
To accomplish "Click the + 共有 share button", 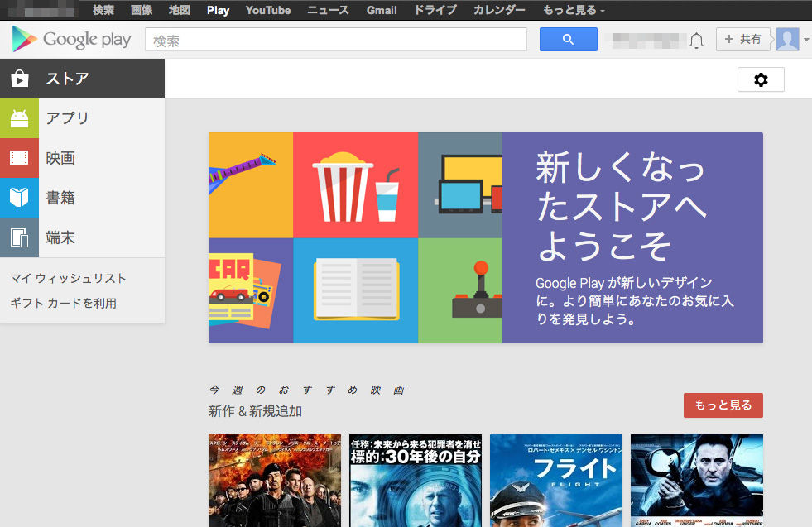I will click(742, 40).
